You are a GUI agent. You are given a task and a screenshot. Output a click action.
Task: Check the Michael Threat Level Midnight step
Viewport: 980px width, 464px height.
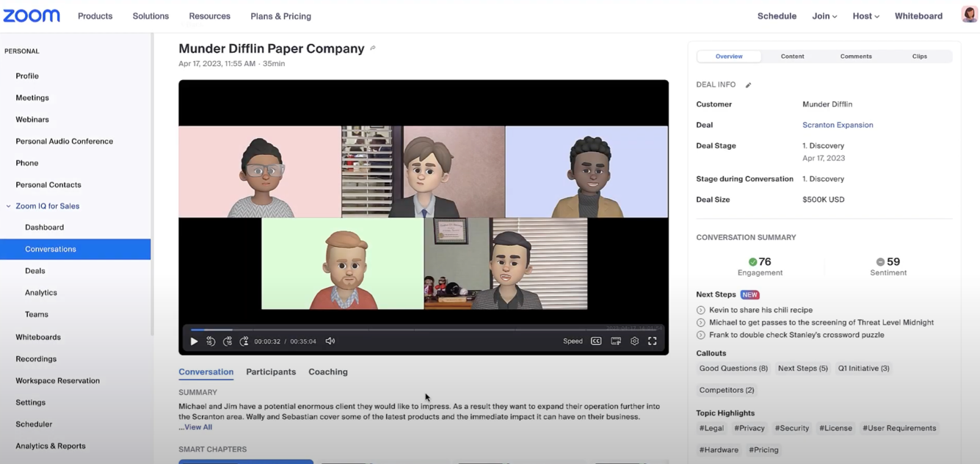tap(700, 323)
